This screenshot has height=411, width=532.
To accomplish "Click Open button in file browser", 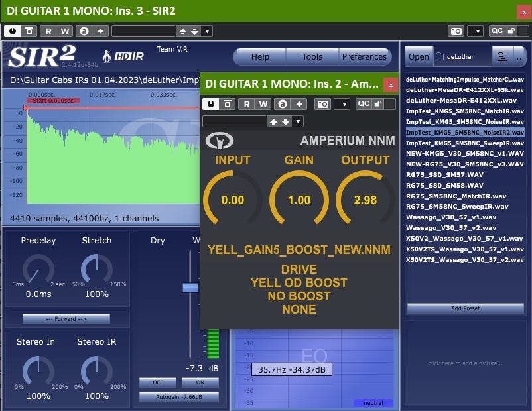I will [x=419, y=56].
